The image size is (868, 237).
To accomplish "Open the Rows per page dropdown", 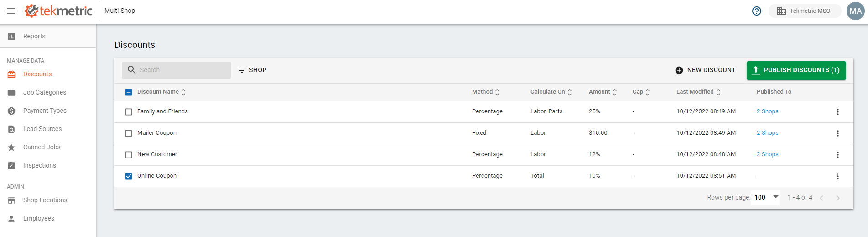I will pos(766,197).
